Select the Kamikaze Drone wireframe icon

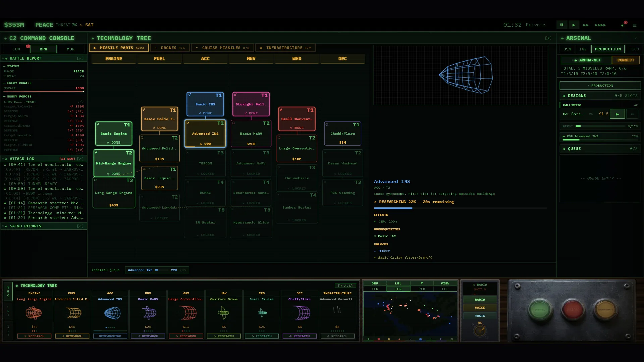[x=224, y=313]
